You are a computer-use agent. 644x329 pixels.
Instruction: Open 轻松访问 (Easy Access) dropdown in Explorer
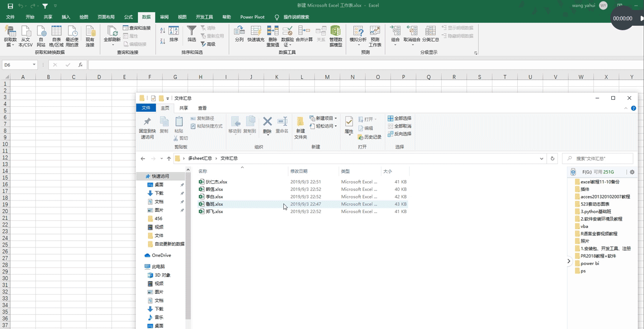(323, 126)
